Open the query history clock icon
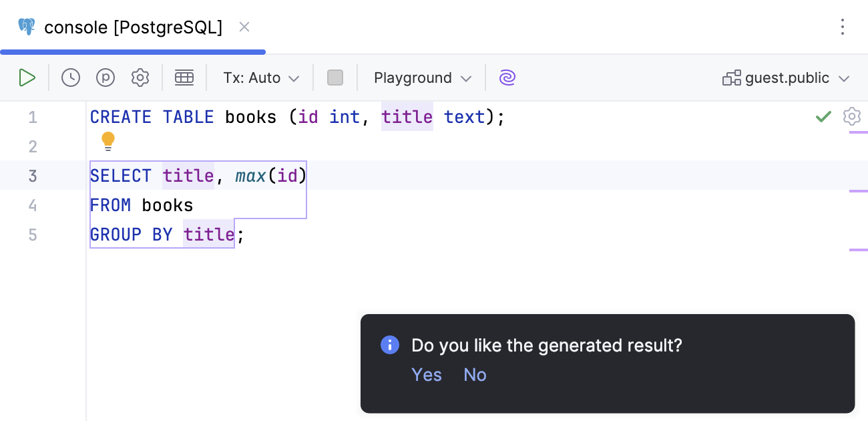The width and height of the screenshot is (868, 421). (71, 78)
